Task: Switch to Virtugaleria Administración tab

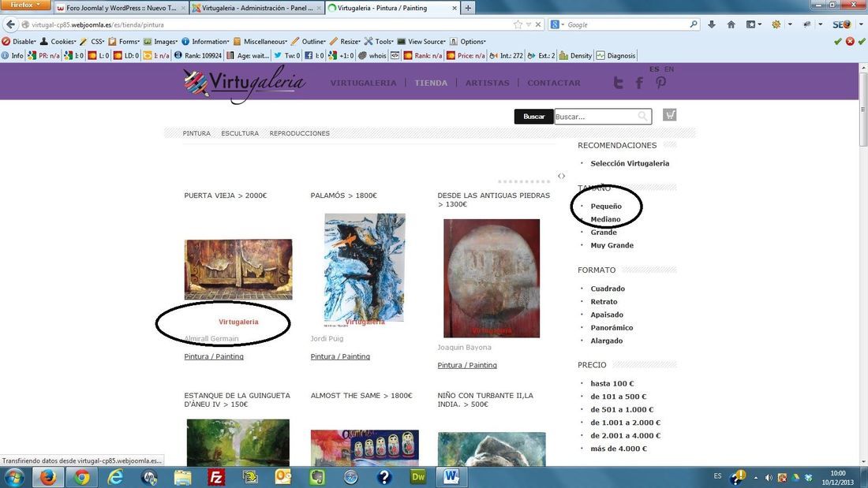Action: pyautogui.click(x=257, y=8)
